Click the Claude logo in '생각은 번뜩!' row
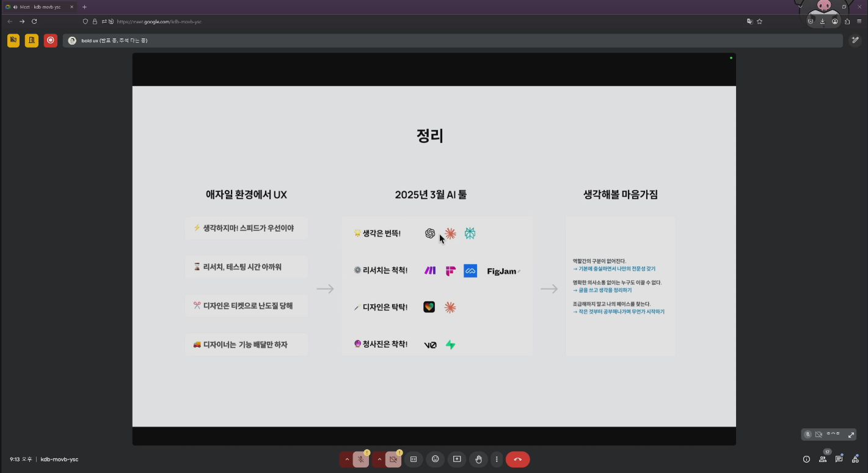 click(x=450, y=233)
